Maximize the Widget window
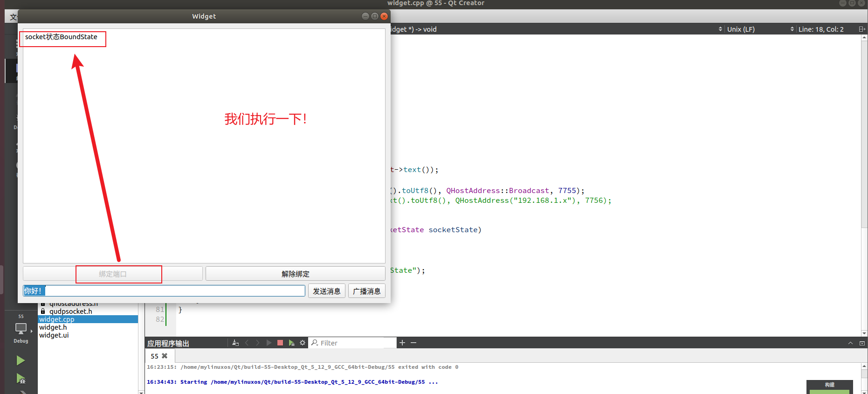The image size is (868, 394). (x=375, y=16)
